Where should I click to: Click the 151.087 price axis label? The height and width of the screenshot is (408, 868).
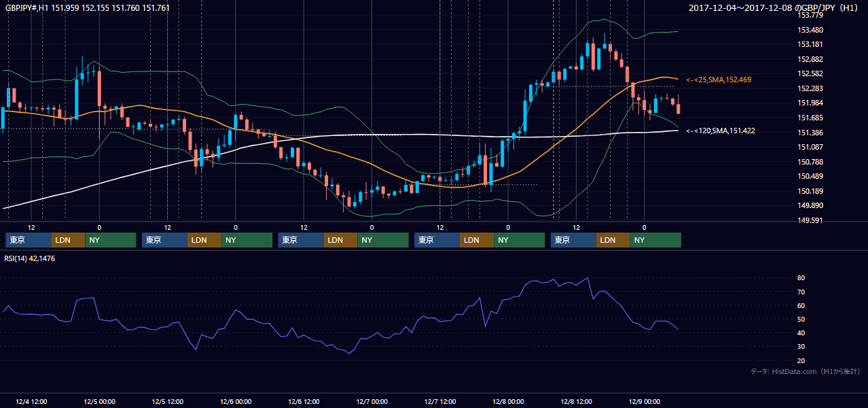pos(810,147)
